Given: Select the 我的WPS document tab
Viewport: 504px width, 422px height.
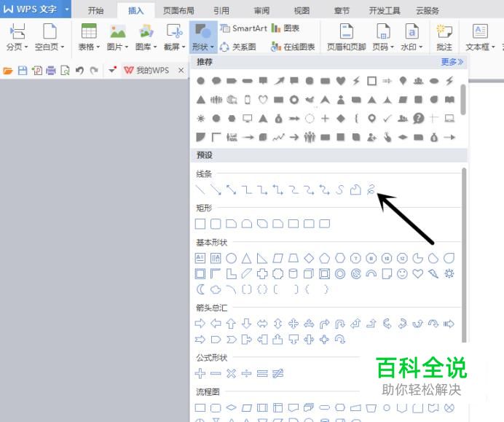Looking at the screenshot, I should coord(147,70).
